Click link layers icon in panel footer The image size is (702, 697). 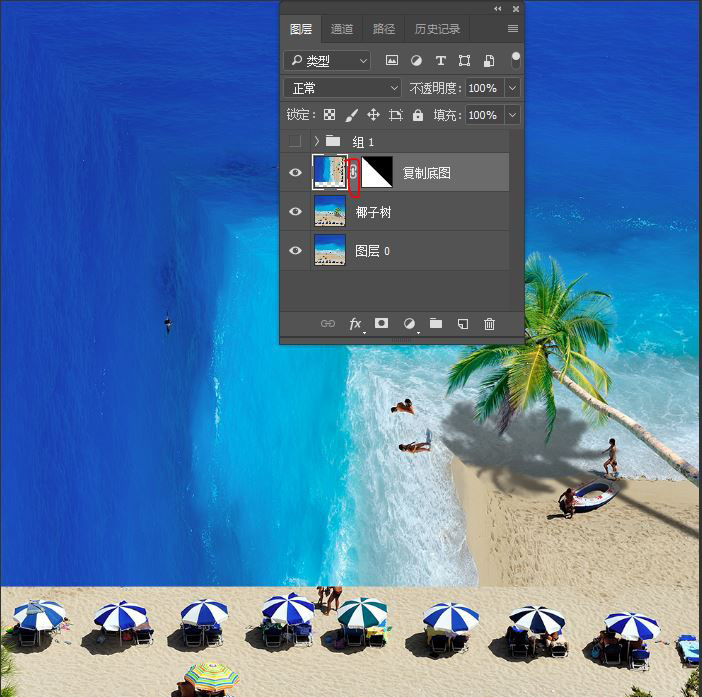[x=328, y=324]
